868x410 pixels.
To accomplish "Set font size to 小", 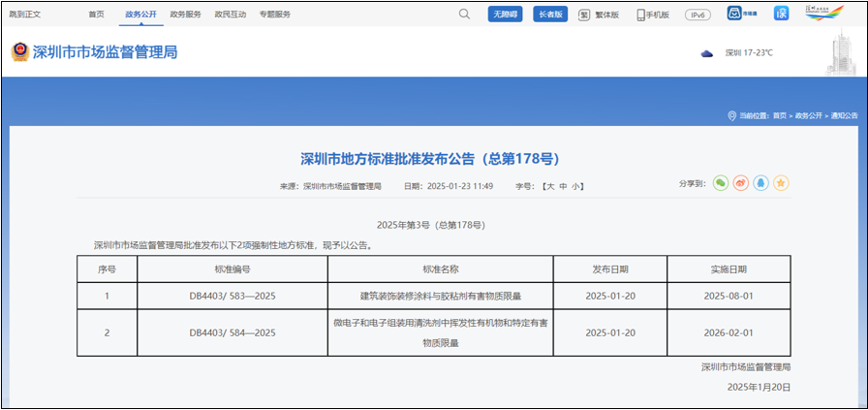I will click(x=577, y=186).
